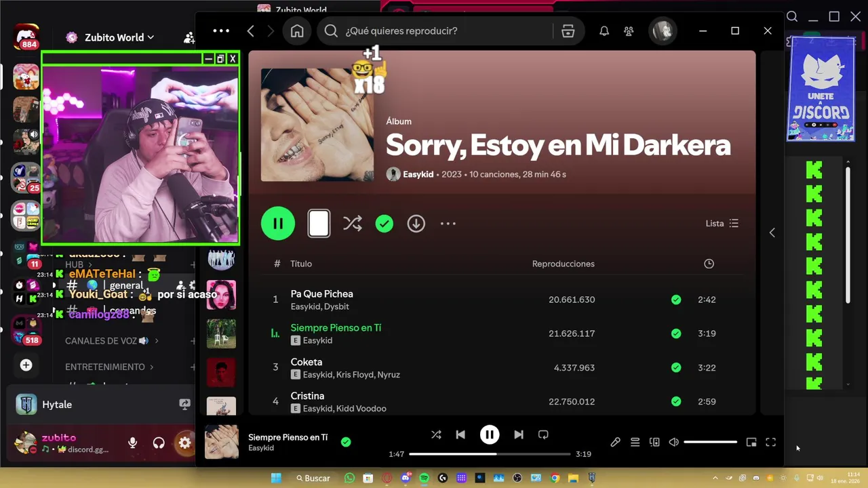Pause playback in the bottom player bar

tap(490, 434)
